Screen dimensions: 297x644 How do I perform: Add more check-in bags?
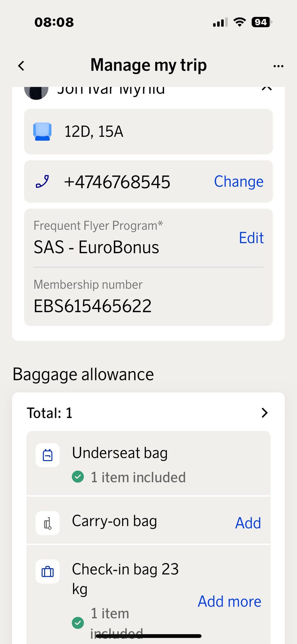click(229, 602)
